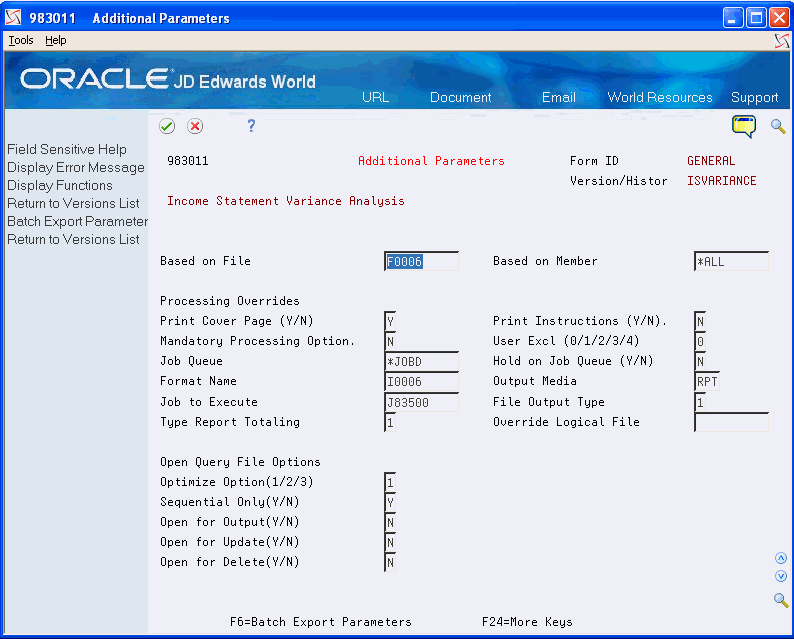Screen dimensions: 794x639
Task: Open the Support banner link
Action: 755,97
